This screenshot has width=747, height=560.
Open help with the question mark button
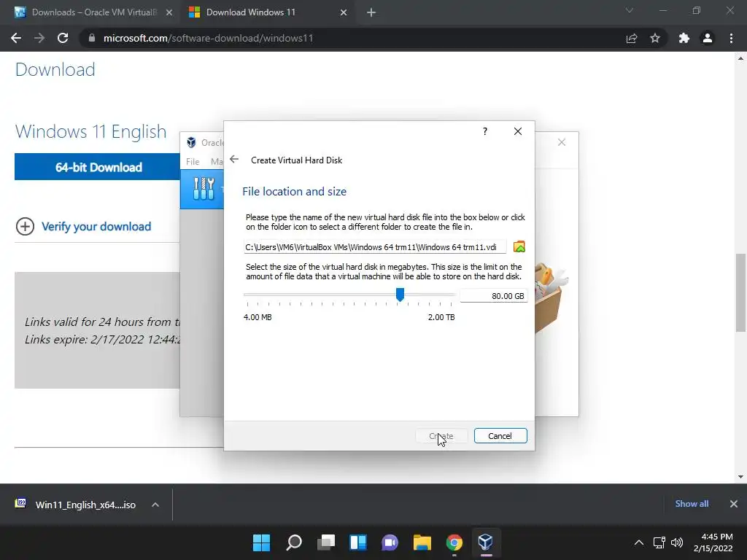point(485,131)
